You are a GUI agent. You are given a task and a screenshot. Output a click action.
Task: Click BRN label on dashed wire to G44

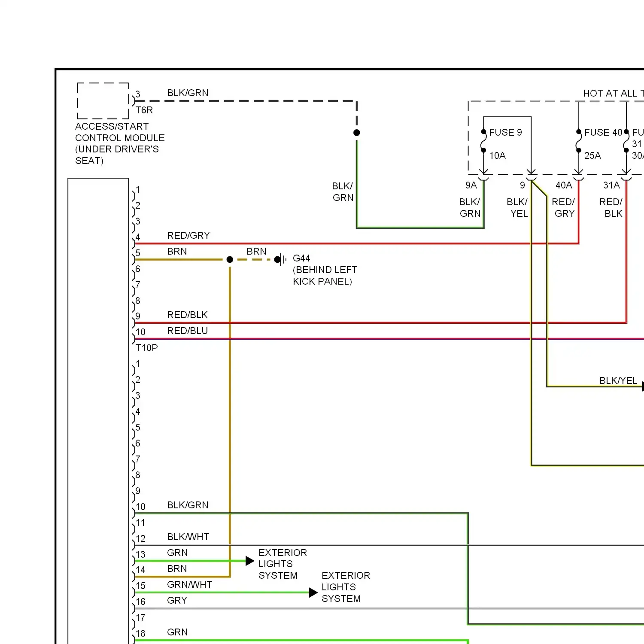(x=256, y=251)
